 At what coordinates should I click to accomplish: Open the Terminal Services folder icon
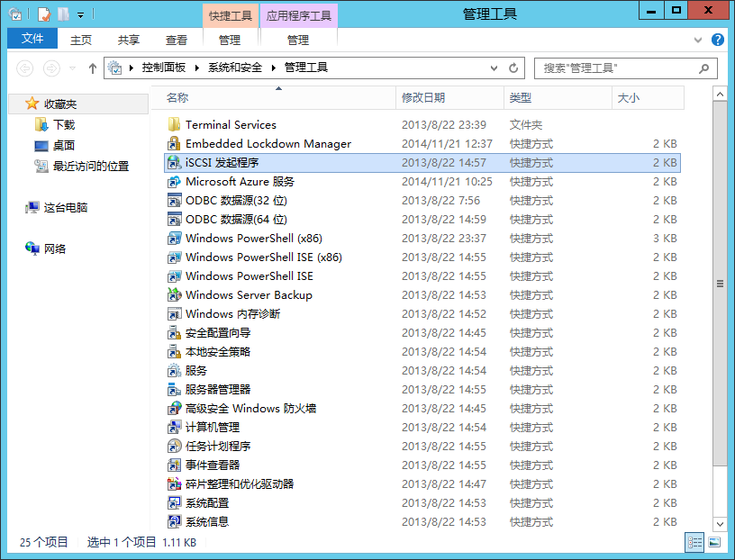(x=174, y=124)
